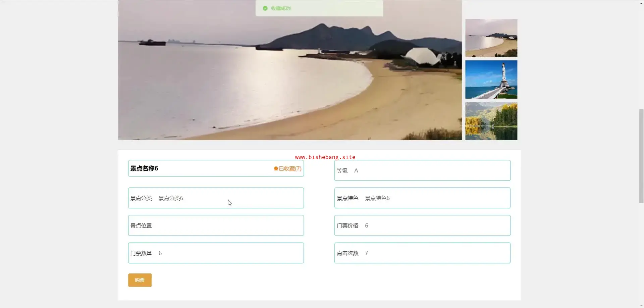
Task: Select the beach thumbnail image
Action: pos(491,38)
